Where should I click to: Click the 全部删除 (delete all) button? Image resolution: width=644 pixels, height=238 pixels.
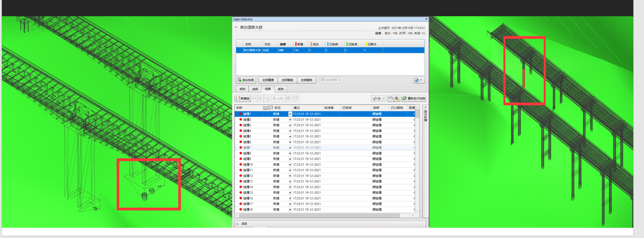coord(307,80)
